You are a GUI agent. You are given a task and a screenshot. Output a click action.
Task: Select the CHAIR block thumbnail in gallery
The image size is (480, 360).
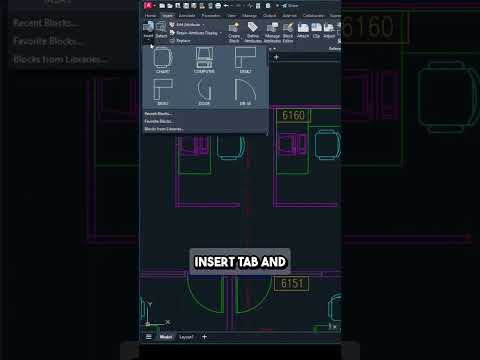coord(163,60)
